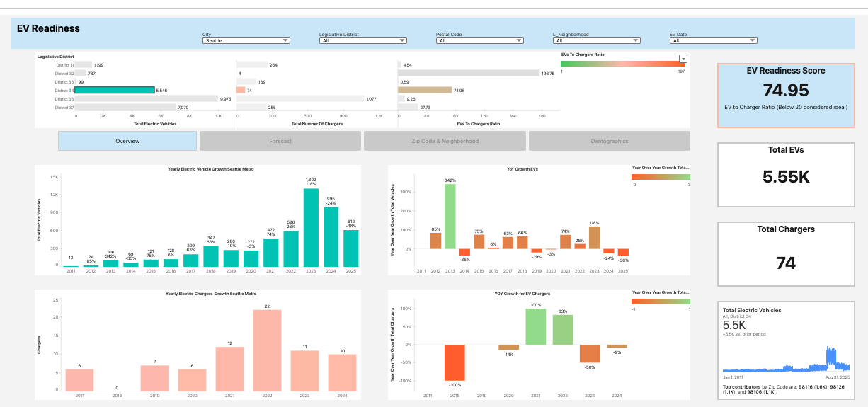The width and height of the screenshot is (868, 407).
Task: Select the ratio bar labeled 196.75
Action: 469,73
